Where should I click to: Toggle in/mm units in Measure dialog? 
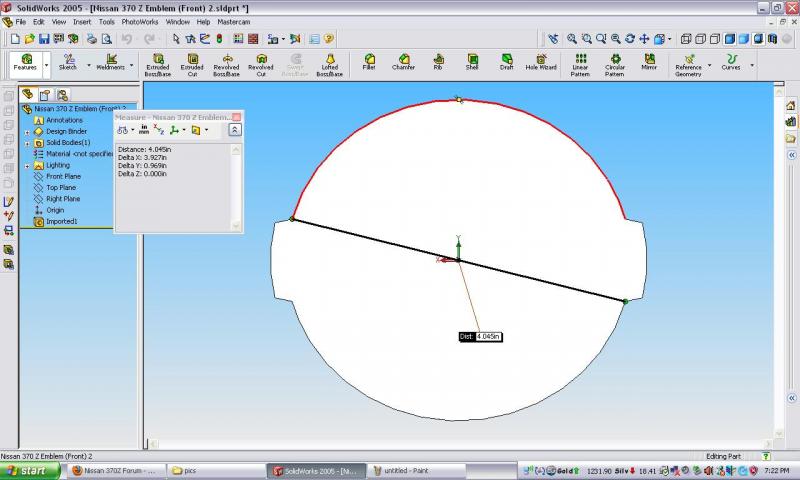(144, 130)
